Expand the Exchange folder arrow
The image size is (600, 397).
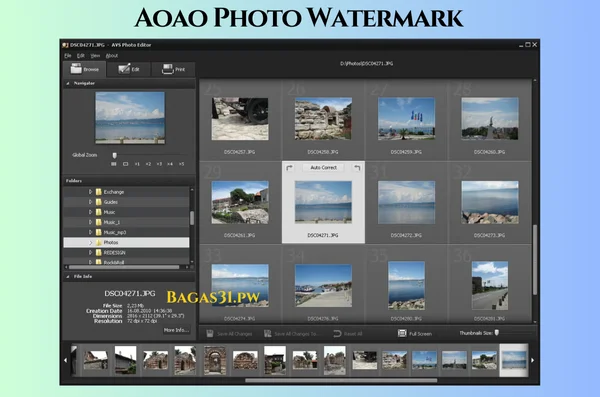pyautogui.click(x=91, y=192)
